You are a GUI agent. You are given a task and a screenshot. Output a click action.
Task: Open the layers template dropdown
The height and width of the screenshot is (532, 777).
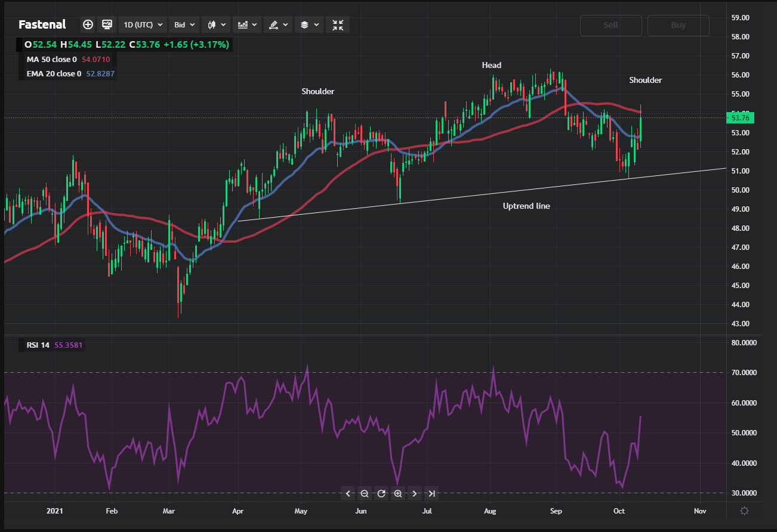pyautogui.click(x=309, y=25)
